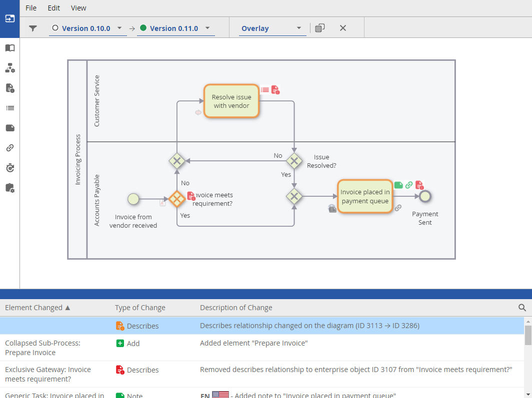The height and width of the screenshot is (398, 532).
Task: Expand the Overlay display mode dropdown
Action: click(271, 28)
